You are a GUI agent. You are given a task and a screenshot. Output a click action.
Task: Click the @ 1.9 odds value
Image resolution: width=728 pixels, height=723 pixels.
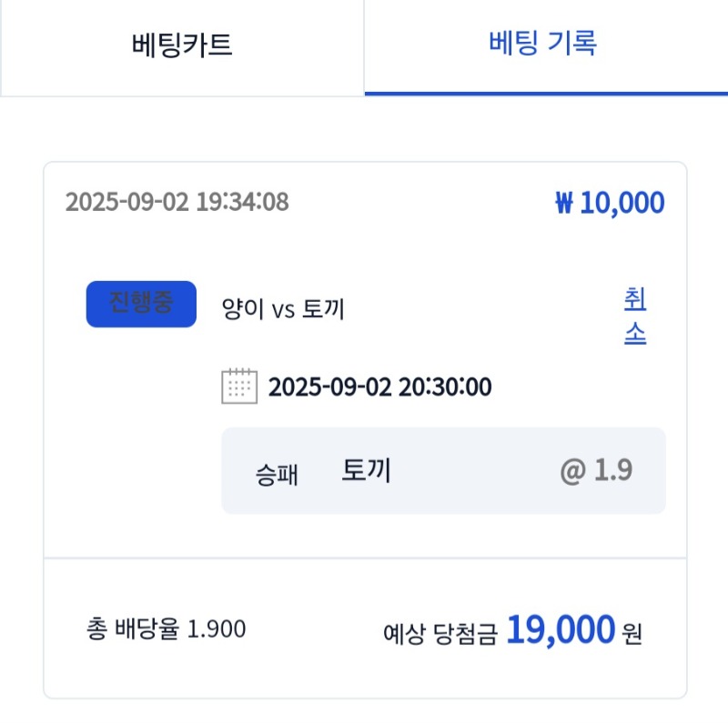[596, 470]
